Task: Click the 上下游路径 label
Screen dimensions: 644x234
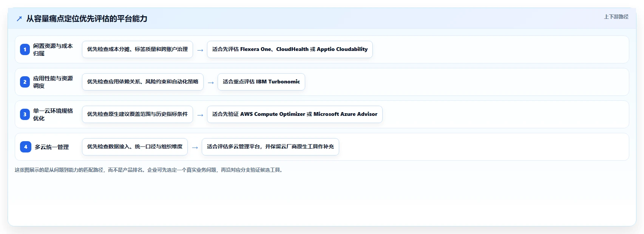Action: [616, 17]
